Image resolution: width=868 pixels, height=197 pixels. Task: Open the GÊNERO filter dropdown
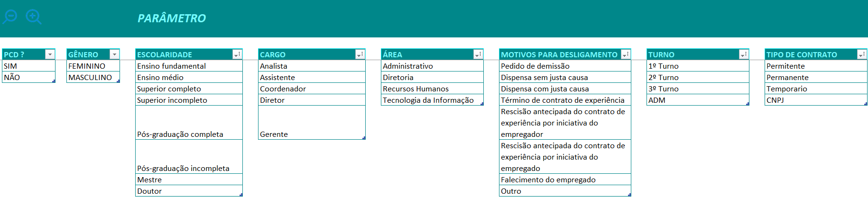click(114, 54)
